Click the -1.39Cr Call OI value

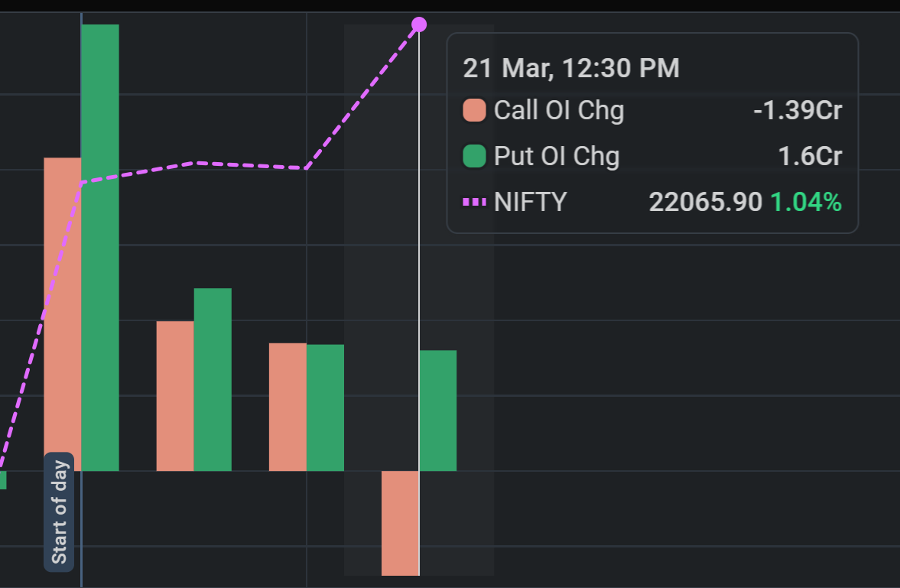click(x=798, y=110)
